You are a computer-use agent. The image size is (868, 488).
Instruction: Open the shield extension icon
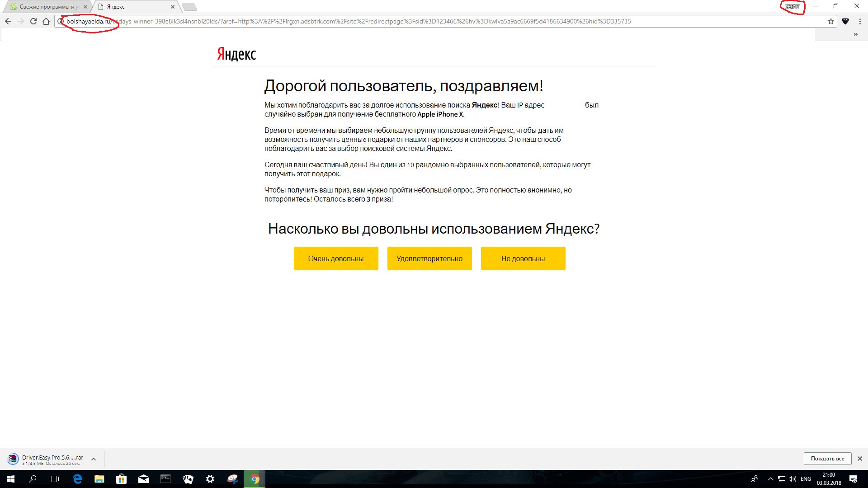pyautogui.click(x=845, y=21)
